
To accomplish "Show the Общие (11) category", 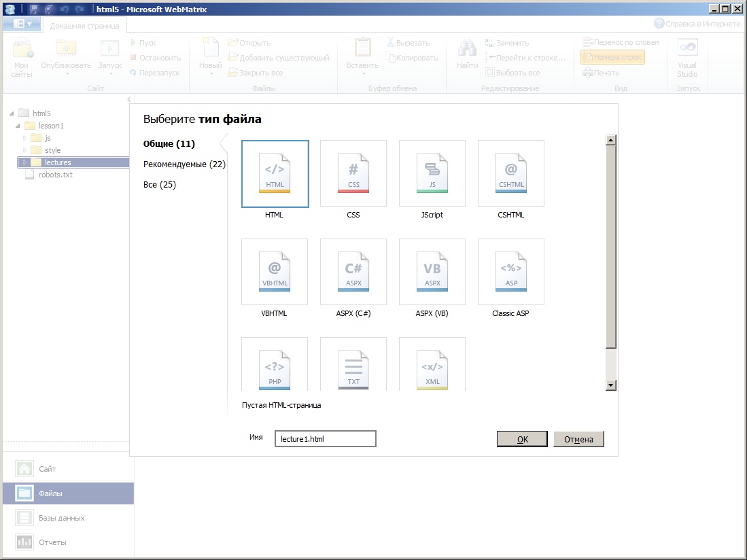I will [x=169, y=144].
